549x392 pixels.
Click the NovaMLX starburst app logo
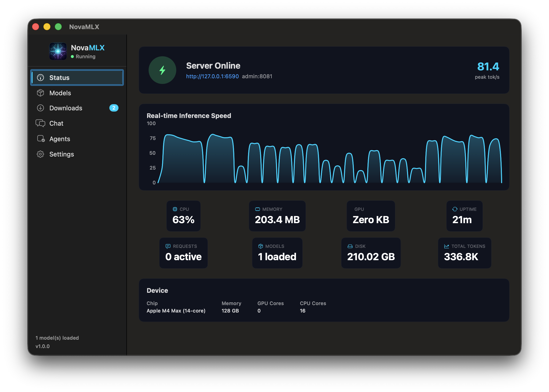[x=58, y=51]
